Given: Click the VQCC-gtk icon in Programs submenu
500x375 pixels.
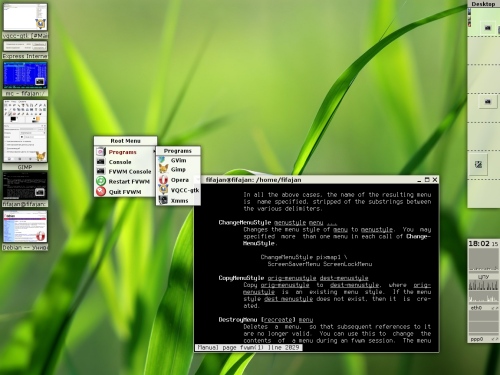Looking at the screenshot, I should pyautogui.click(x=163, y=190).
